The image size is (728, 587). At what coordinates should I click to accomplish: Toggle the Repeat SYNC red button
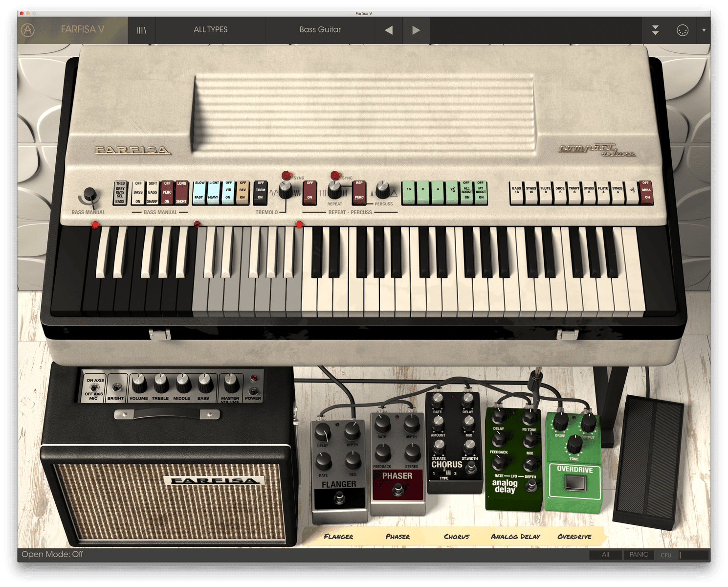point(335,175)
